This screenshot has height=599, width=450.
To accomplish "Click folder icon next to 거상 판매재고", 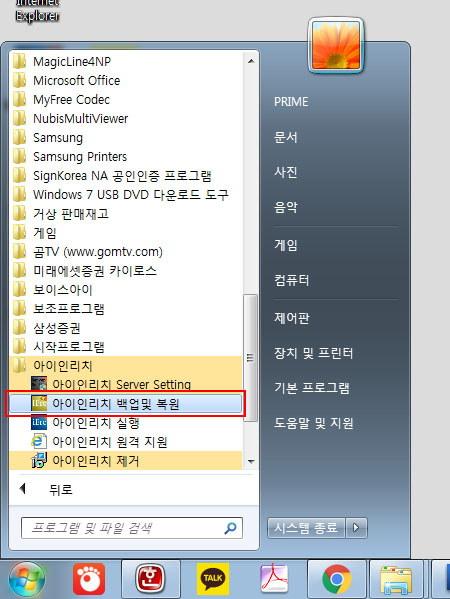I will tap(19, 213).
